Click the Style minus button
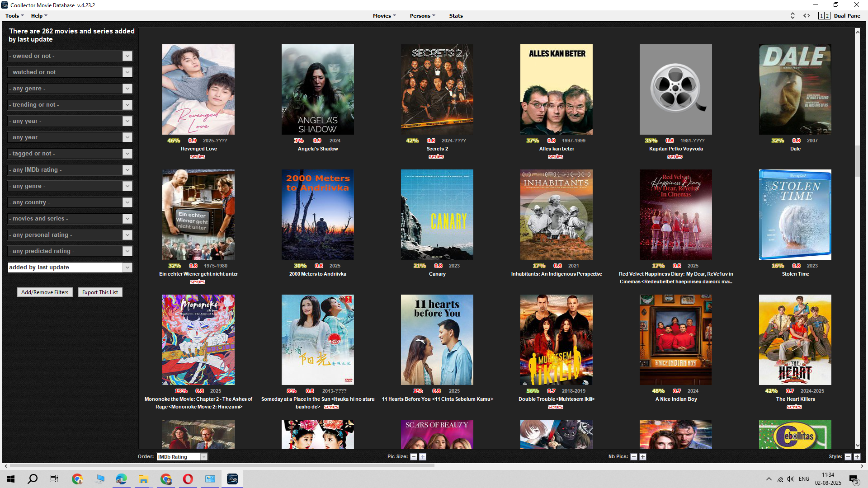The width and height of the screenshot is (868, 488). point(848,457)
